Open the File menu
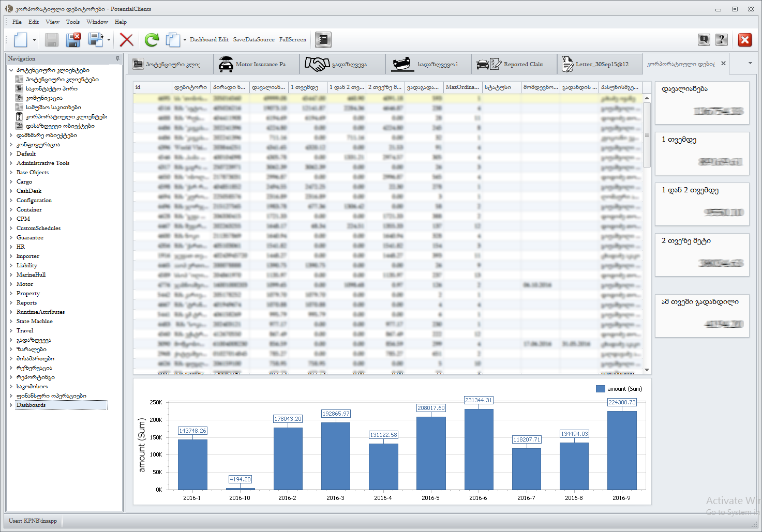The width and height of the screenshot is (762, 532). [17, 22]
